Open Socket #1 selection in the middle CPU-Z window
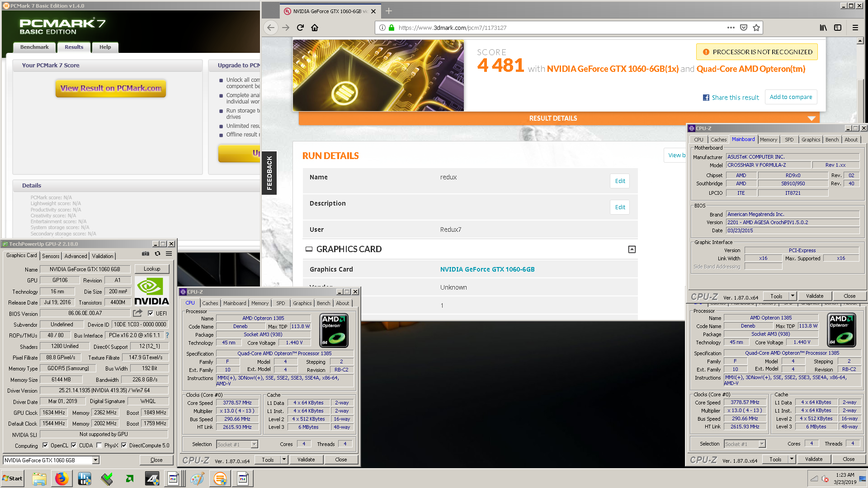 coord(237,444)
